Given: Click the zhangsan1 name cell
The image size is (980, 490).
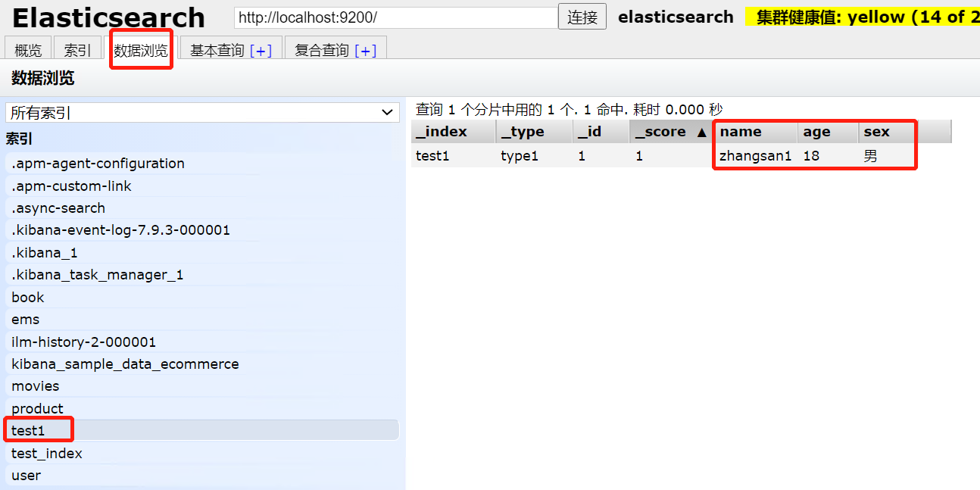Looking at the screenshot, I should [x=756, y=156].
